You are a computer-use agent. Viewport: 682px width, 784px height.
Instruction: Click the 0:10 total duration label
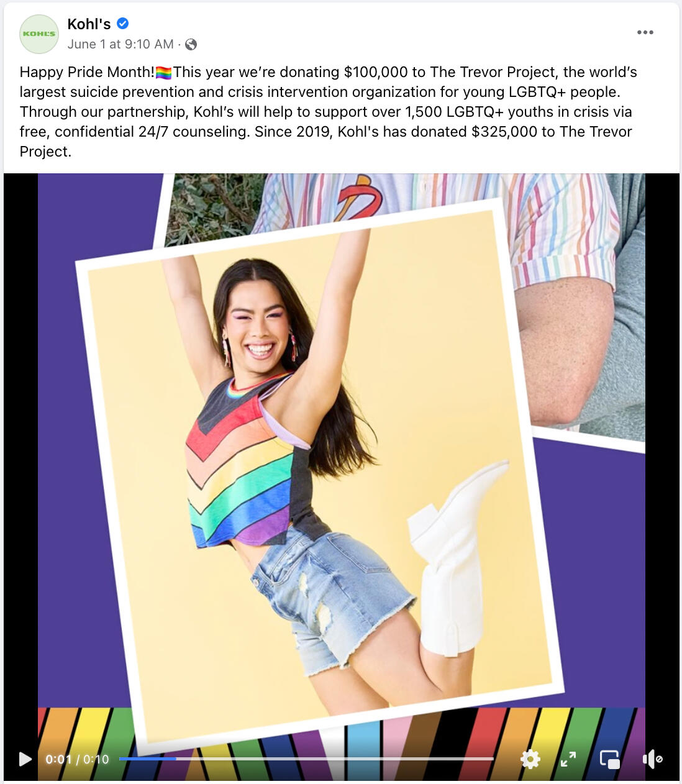click(x=96, y=759)
